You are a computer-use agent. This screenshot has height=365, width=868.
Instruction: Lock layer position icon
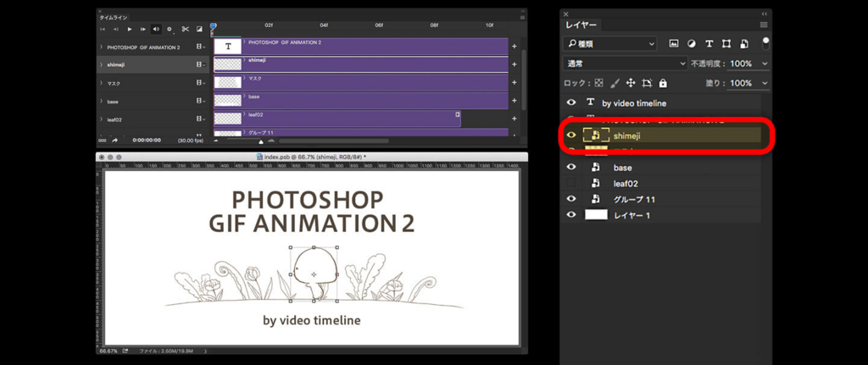click(x=631, y=83)
